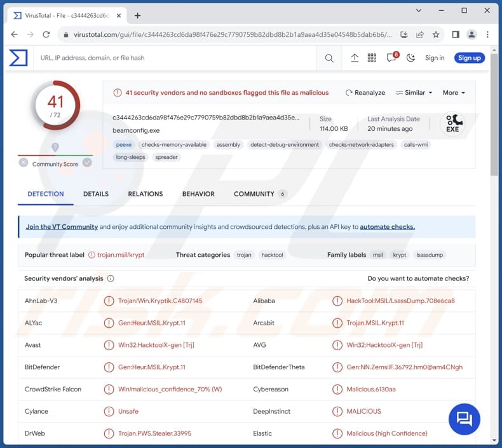This screenshot has height=448, width=502.
Task: Click the VirusTotal sigma logo
Action: [18, 58]
